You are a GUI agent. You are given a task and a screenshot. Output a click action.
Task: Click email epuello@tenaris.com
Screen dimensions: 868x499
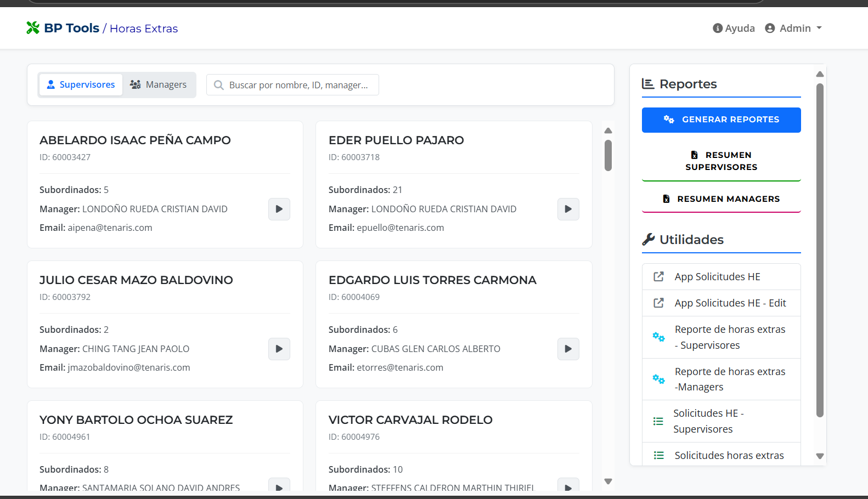(401, 228)
